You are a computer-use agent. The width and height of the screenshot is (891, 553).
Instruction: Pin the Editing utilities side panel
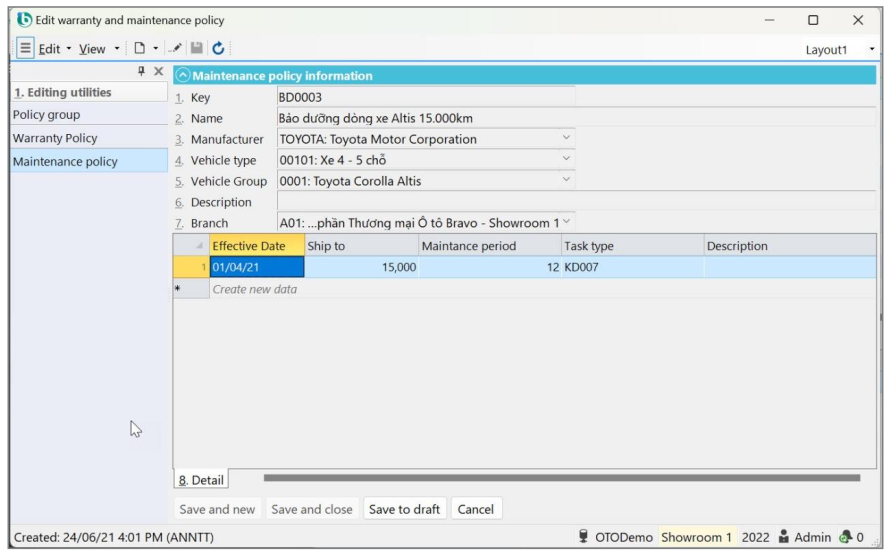tap(141, 72)
